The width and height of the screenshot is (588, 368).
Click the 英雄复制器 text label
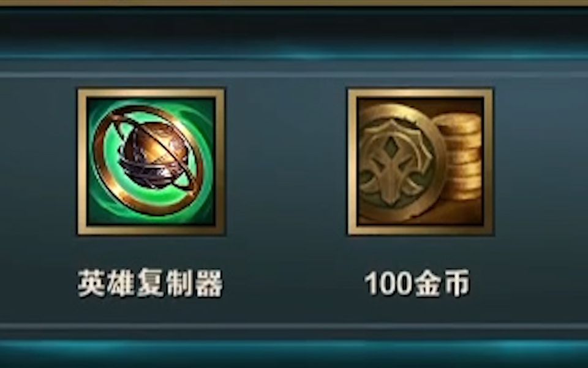pyautogui.click(x=150, y=283)
